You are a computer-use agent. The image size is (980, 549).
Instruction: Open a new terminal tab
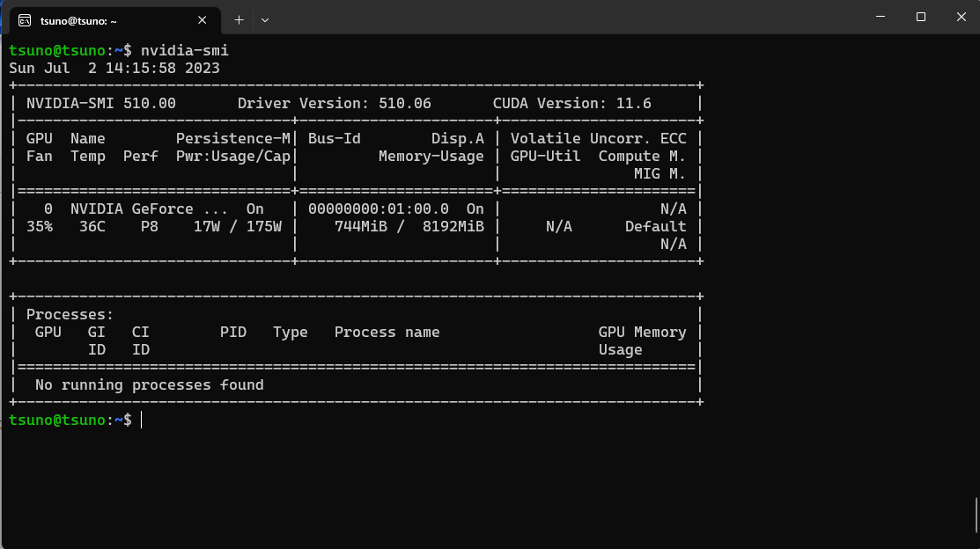tap(239, 20)
